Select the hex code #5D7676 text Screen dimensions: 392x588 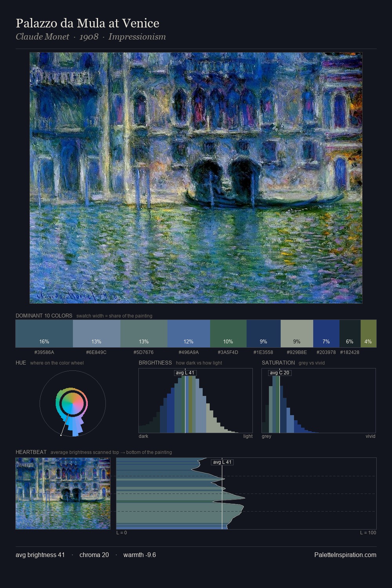pos(143,352)
